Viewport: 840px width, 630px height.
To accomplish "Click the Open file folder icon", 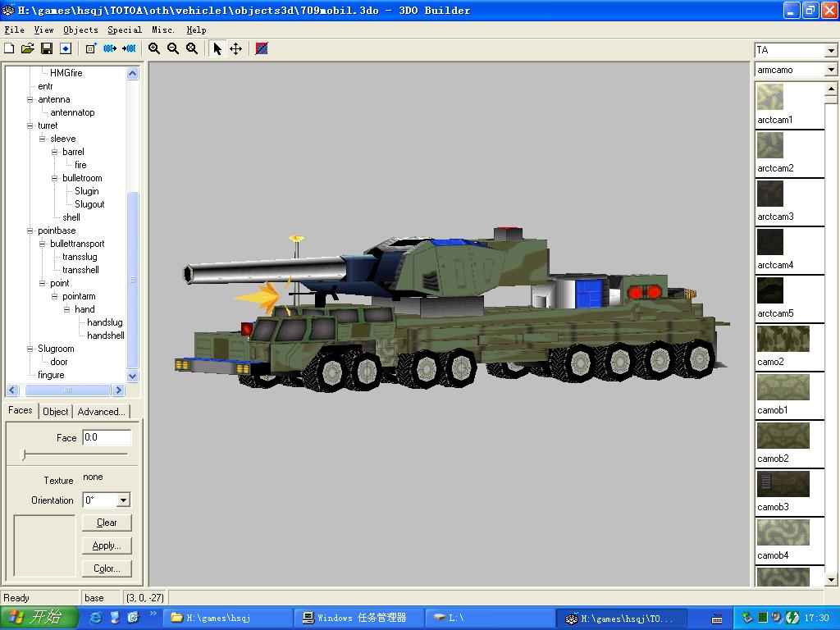I will (27, 48).
